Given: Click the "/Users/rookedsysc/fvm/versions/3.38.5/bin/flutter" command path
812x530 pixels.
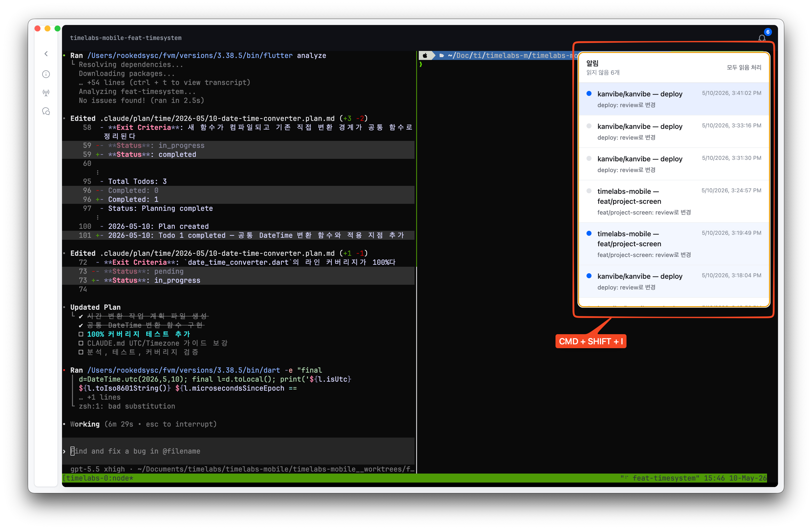Looking at the screenshot, I should 190,55.
